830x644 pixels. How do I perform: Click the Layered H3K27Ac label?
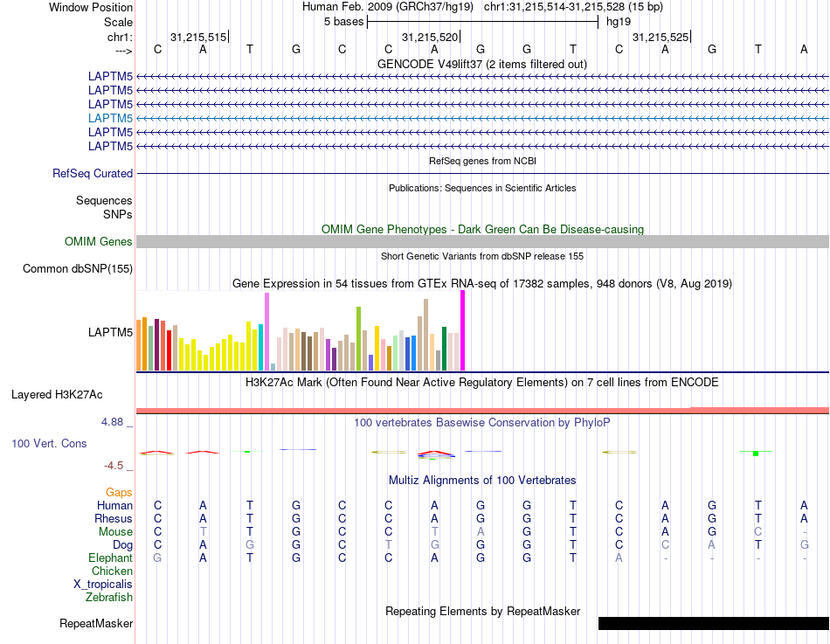click(x=57, y=395)
